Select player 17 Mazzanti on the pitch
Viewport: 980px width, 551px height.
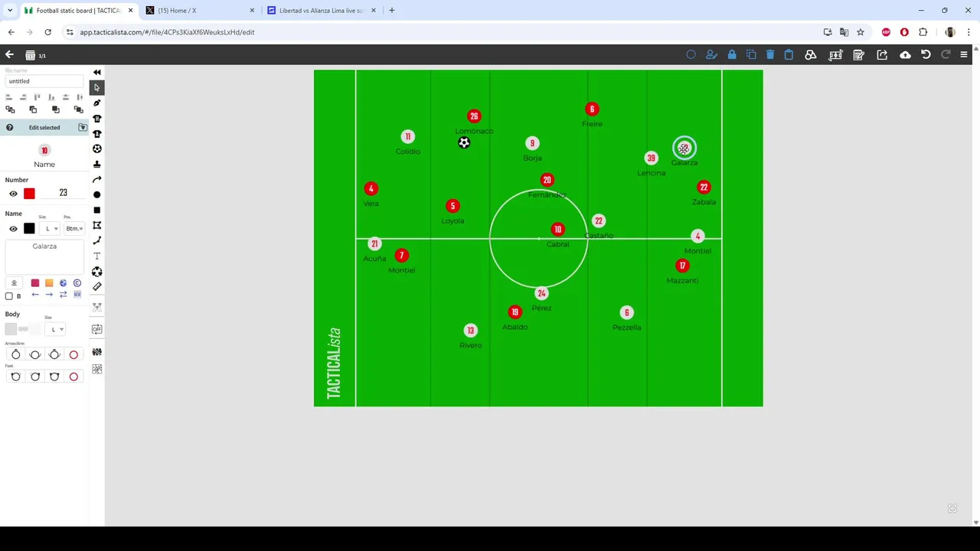[x=682, y=266]
